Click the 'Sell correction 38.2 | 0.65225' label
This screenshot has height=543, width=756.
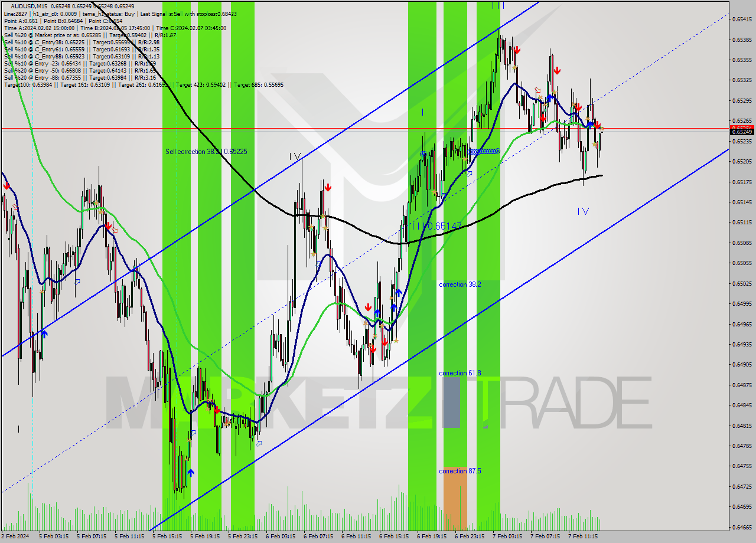point(206,152)
